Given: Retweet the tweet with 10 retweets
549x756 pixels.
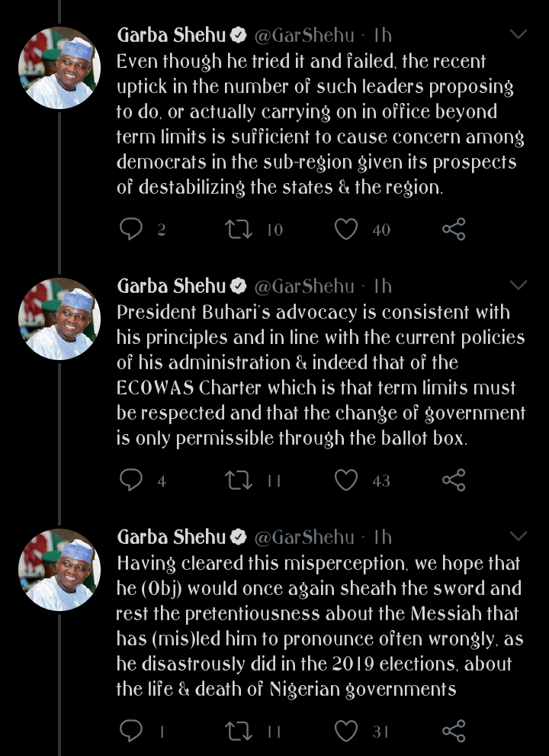Looking at the screenshot, I should (x=239, y=229).
